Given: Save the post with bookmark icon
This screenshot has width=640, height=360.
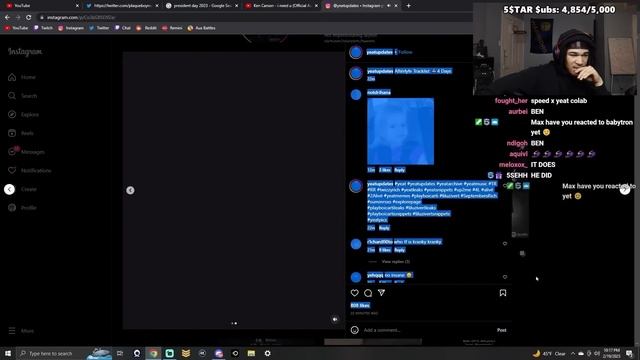Looking at the screenshot, I should tap(503, 293).
